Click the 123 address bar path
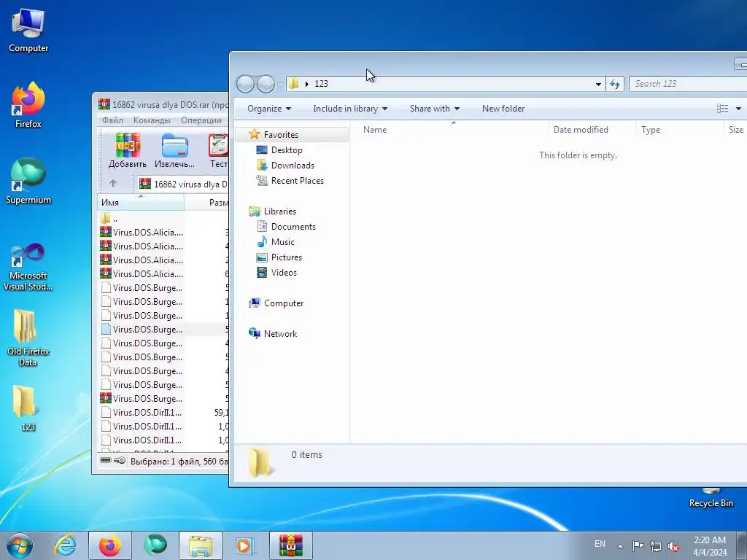 pyautogui.click(x=321, y=84)
